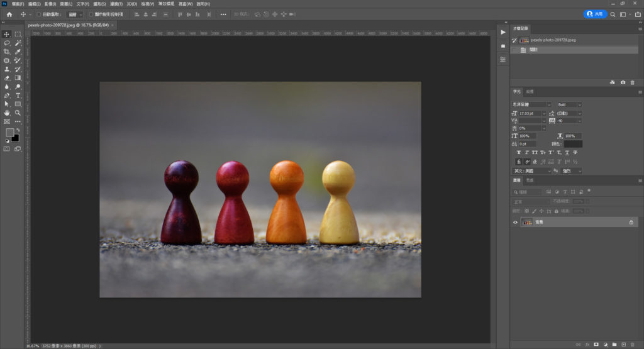Switch to the 段落 tab
Image resolution: width=644 pixels, height=349 pixels.
[x=530, y=91]
